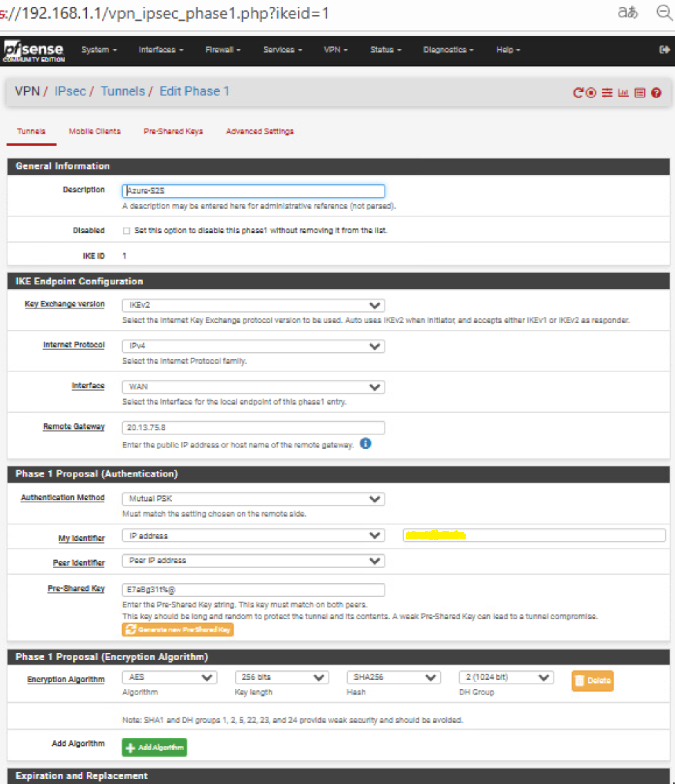The width and height of the screenshot is (675, 784).
Task: Open the related log entries icon
Action: coord(640,93)
